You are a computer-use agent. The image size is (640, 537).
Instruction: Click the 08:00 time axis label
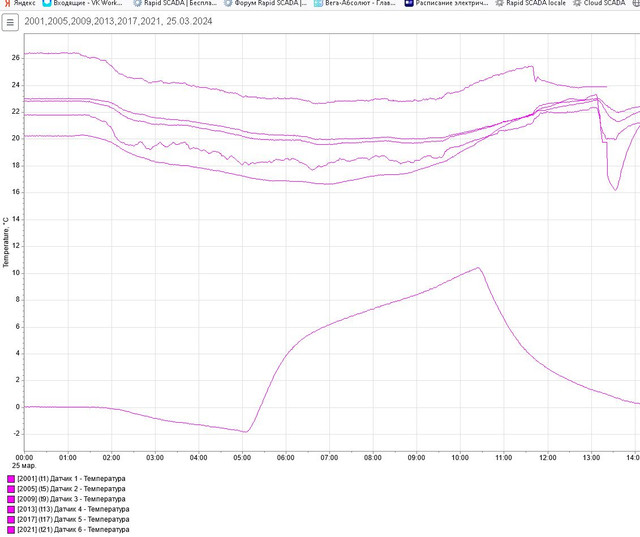pyautogui.click(x=373, y=458)
